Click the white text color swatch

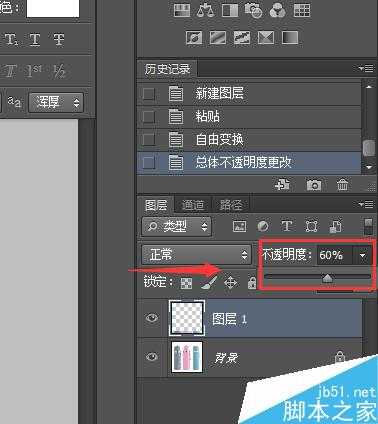(x=53, y=8)
